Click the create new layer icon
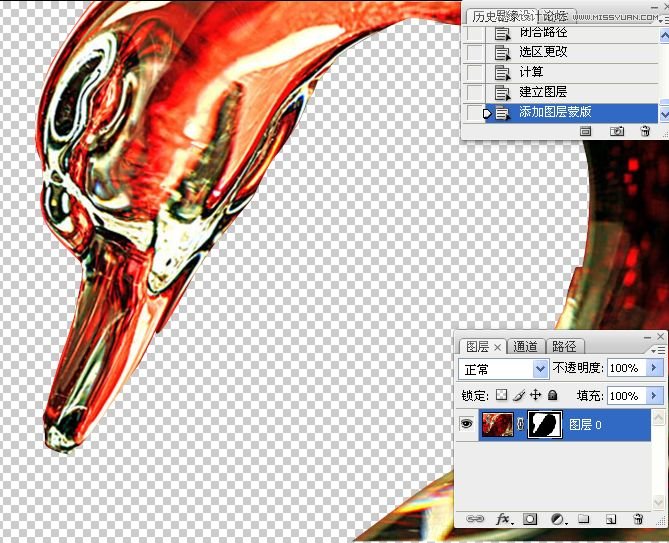Viewport: 669px width, 543px height. (611, 520)
